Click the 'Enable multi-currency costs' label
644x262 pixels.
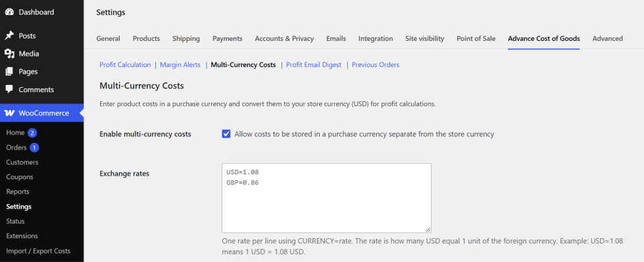(x=145, y=134)
